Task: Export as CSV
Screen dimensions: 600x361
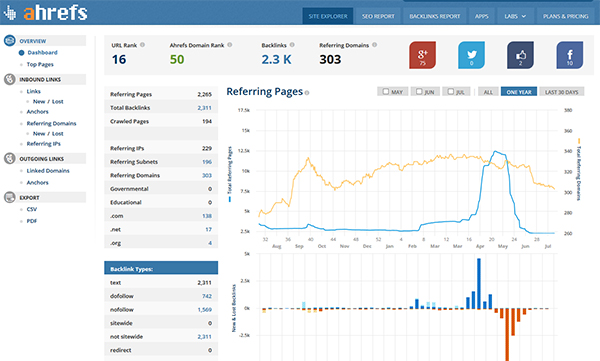Action: [x=32, y=209]
